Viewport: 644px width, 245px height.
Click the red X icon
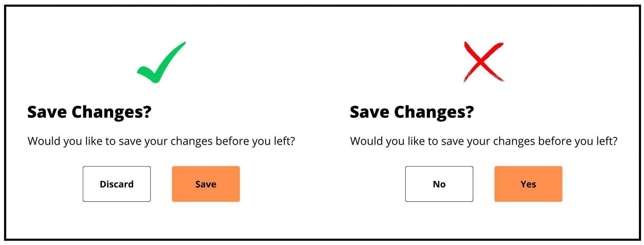(483, 62)
